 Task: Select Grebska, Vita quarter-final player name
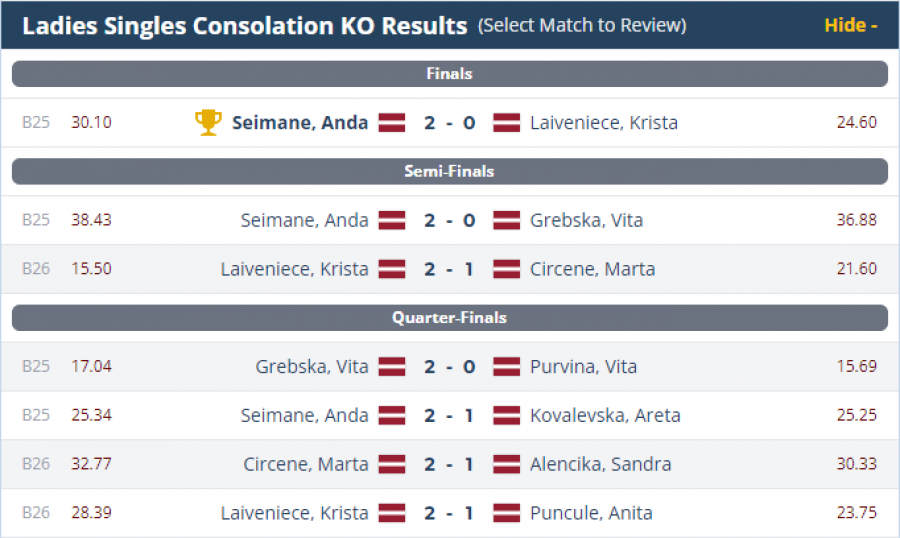click(312, 367)
